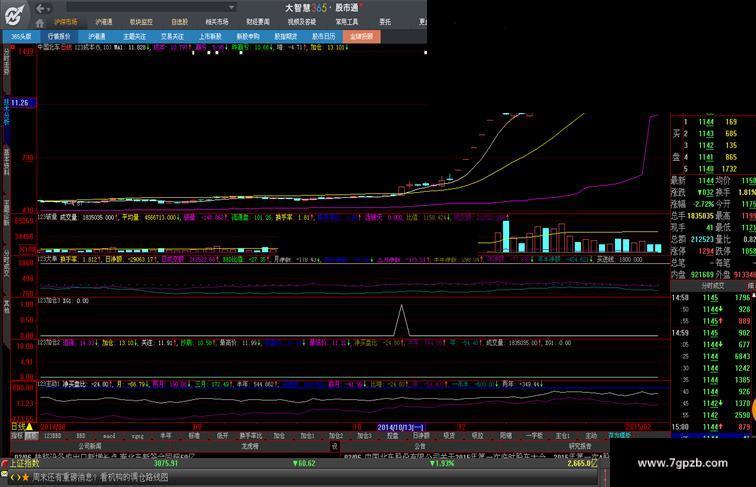This screenshot has width=756, height=487.
Task: Open the 研究报告 tab
Action: click(x=580, y=446)
